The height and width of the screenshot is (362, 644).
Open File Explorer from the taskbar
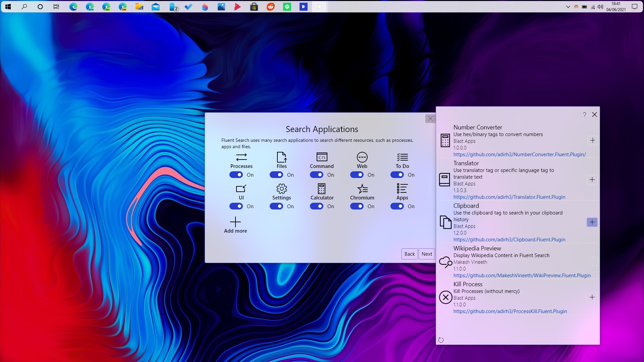click(139, 6)
